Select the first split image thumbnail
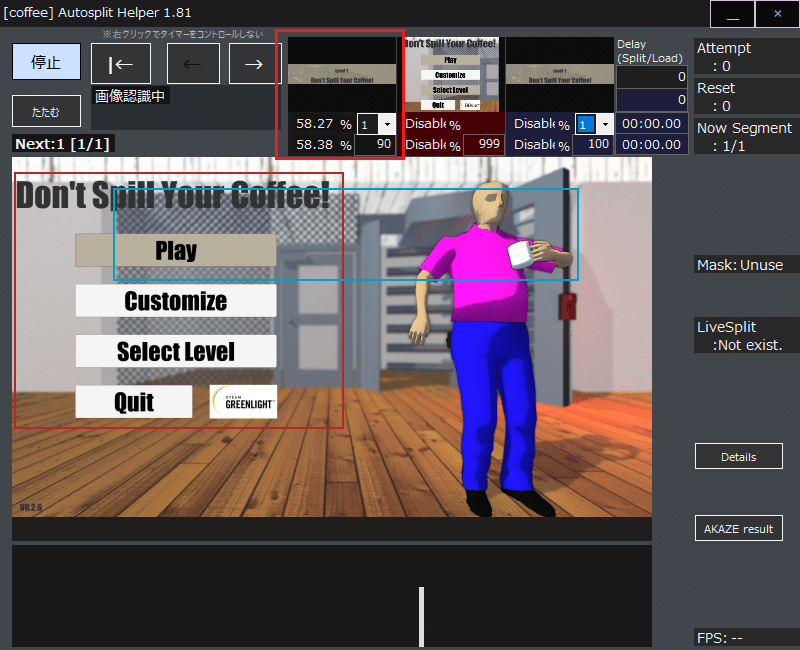 point(342,74)
